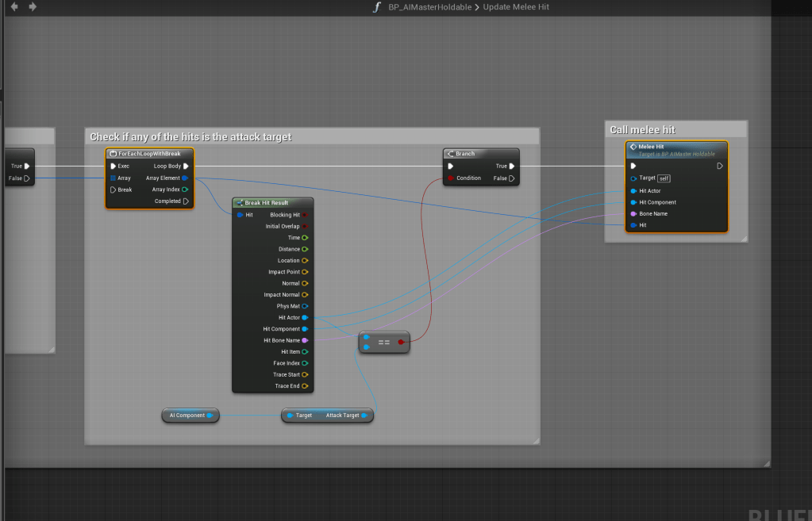The height and width of the screenshot is (521, 812).
Task: Click the Bone Name input pin on Melee Hit
Action: pos(633,214)
